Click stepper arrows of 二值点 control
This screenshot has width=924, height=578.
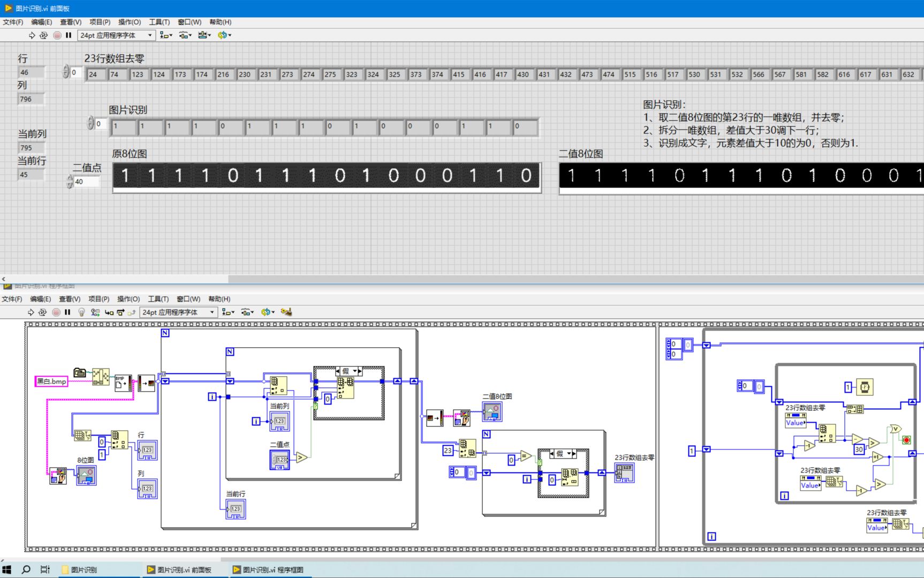(x=70, y=182)
